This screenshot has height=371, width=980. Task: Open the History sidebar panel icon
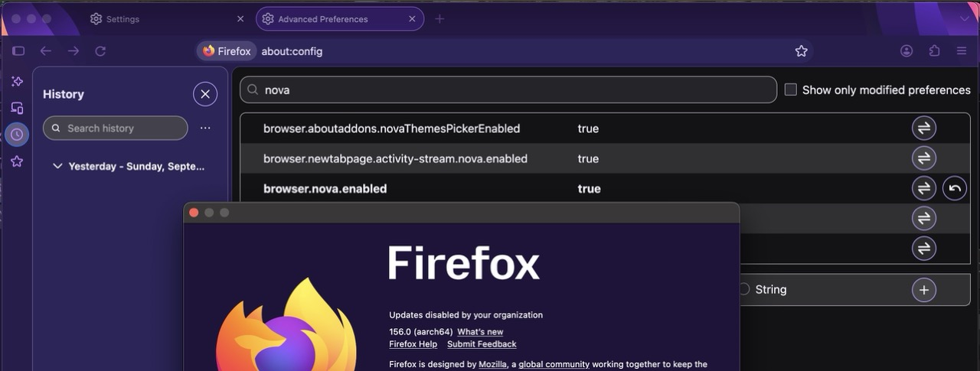tap(17, 135)
